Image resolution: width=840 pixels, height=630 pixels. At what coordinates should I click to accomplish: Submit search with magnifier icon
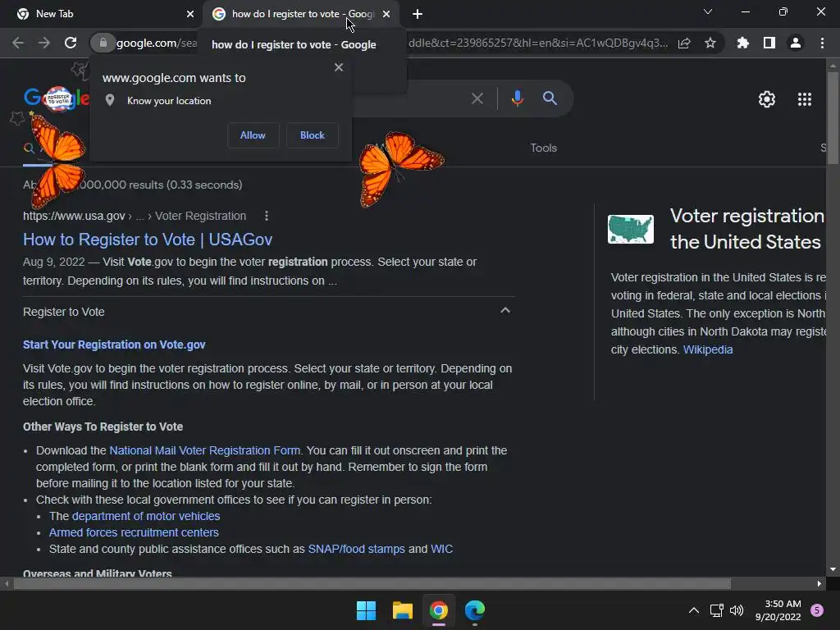click(550, 98)
